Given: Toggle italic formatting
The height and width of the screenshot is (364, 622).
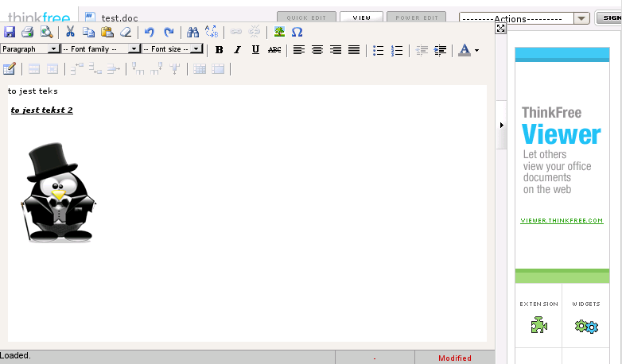Looking at the screenshot, I should pos(237,49).
